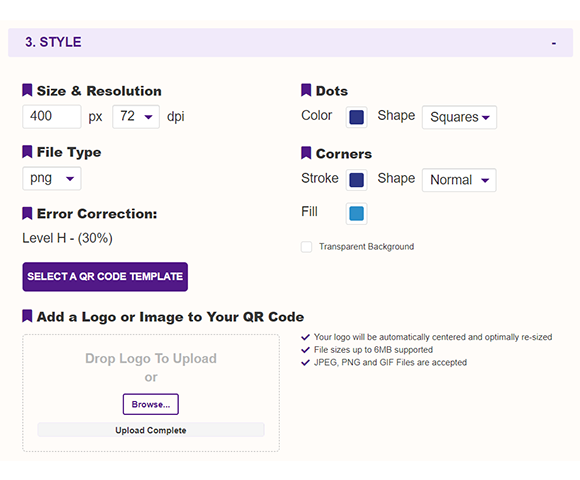
Task: Open the png file type dropdown
Action: tap(52, 179)
